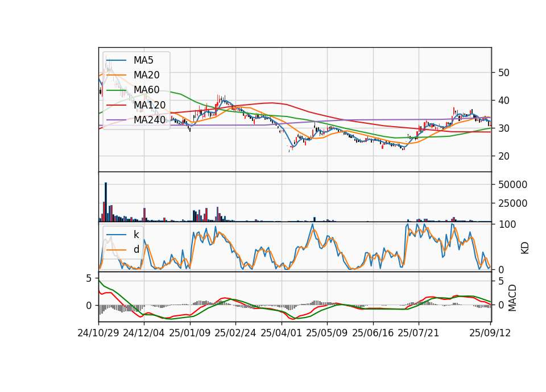This screenshot has width=546, height=392.
Task: Click the 24/10/29 date tick label
Action: click(x=98, y=333)
